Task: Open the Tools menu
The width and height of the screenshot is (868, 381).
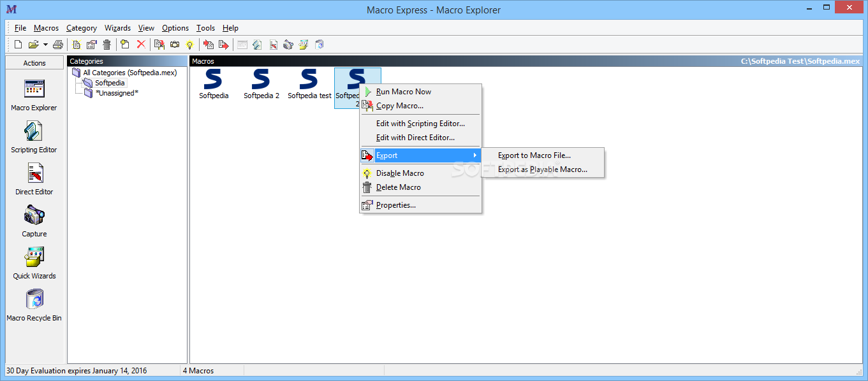Action: [x=205, y=28]
